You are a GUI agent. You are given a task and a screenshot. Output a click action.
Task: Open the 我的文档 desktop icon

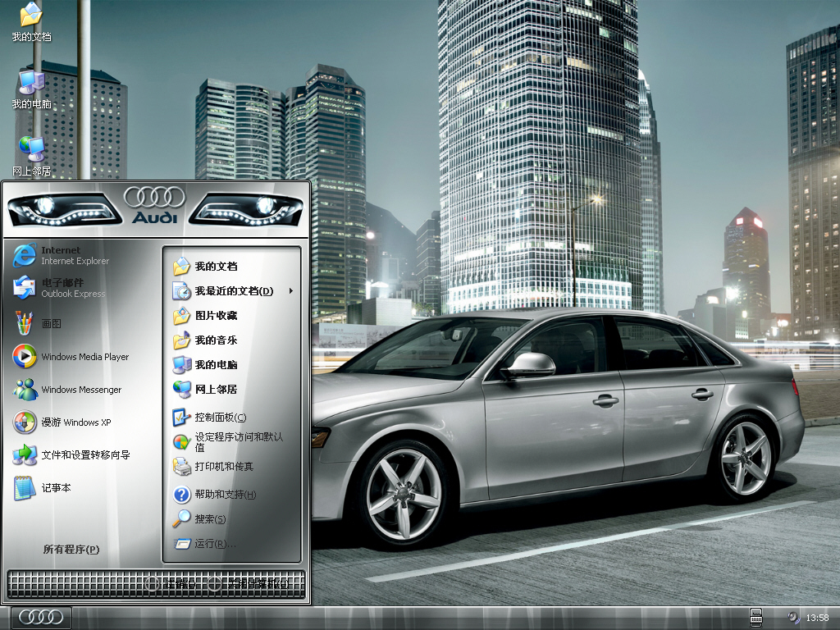[32, 21]
